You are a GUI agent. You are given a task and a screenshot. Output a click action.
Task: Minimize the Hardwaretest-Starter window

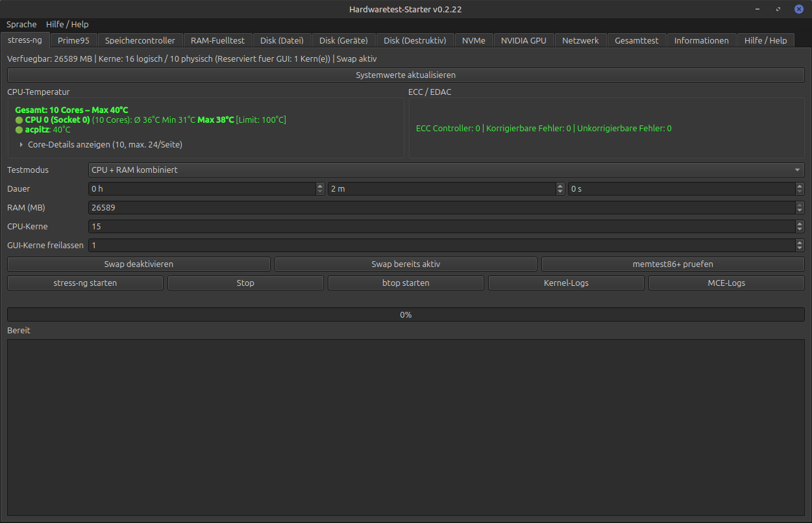coord(757,9)
